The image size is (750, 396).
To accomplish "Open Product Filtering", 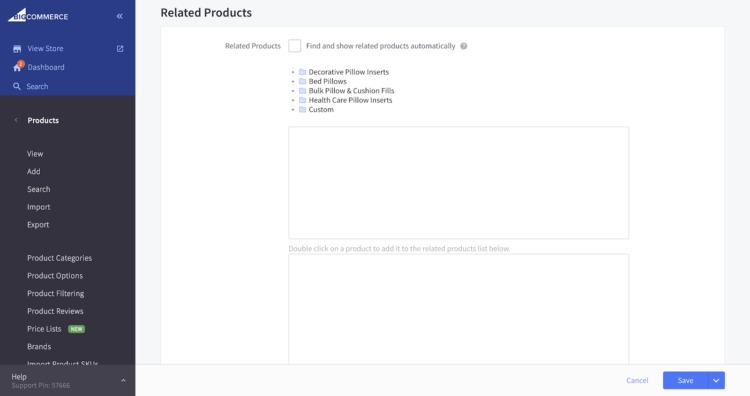I will pos(55,294).
